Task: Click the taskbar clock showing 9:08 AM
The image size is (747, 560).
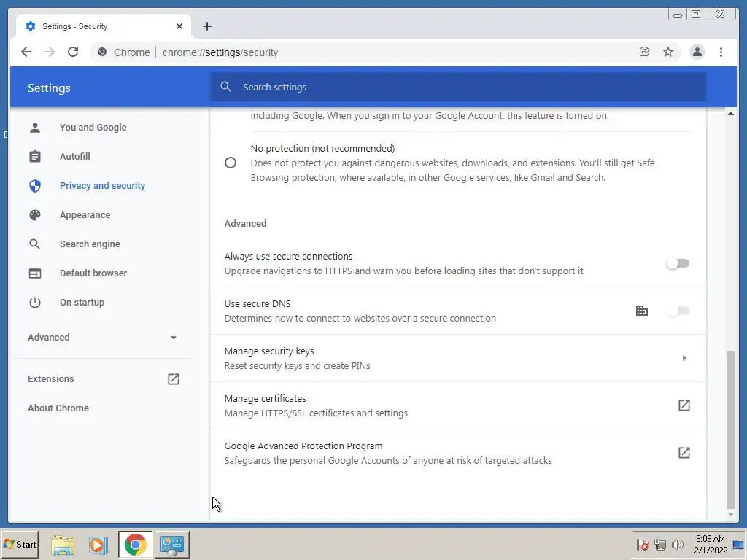Action: pos(711,544)
